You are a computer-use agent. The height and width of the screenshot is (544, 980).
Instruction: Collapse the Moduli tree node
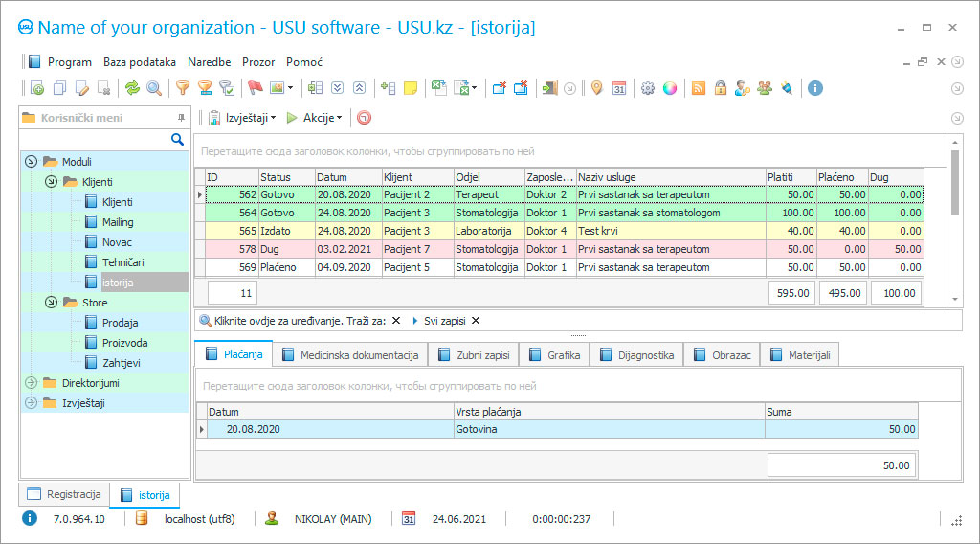tap(31, 162)
